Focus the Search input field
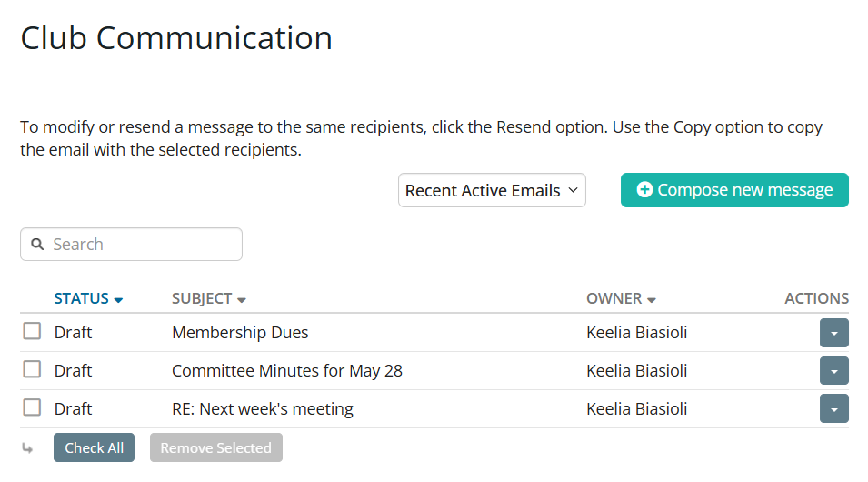868x482 pixels. click(x=141, y=245)
